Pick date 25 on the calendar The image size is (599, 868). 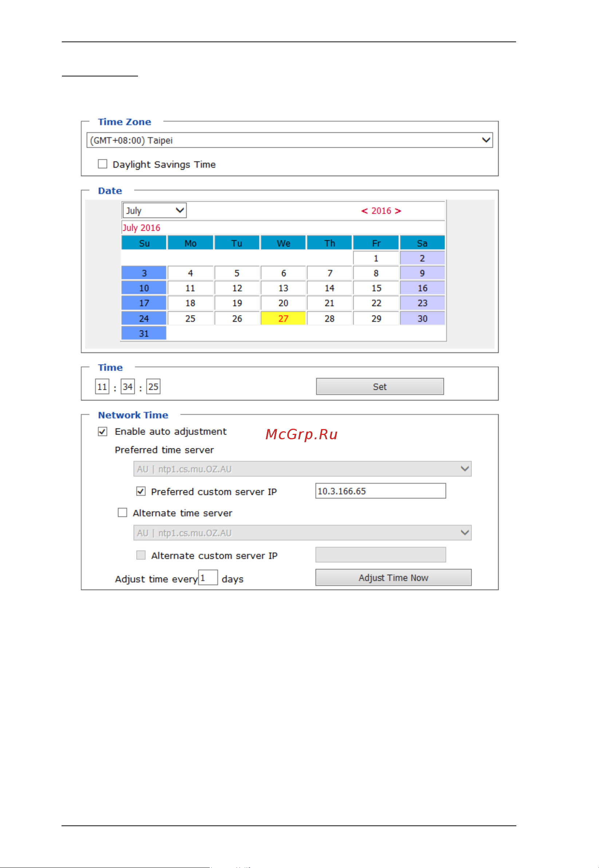(190, 318)
